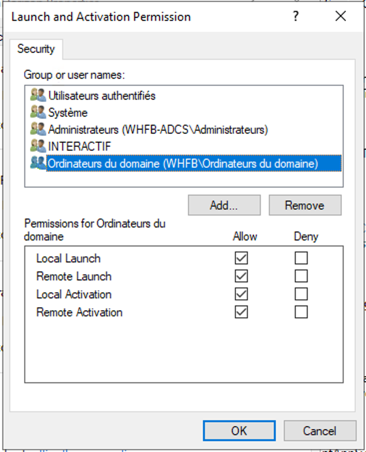Select the Security tab
The image size is (366, 452).
[x=36, y=49]
